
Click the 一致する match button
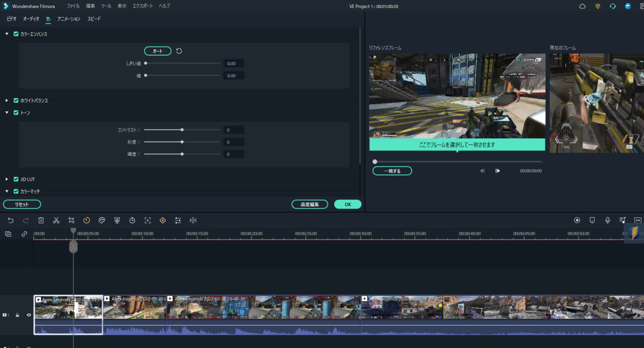392,171
